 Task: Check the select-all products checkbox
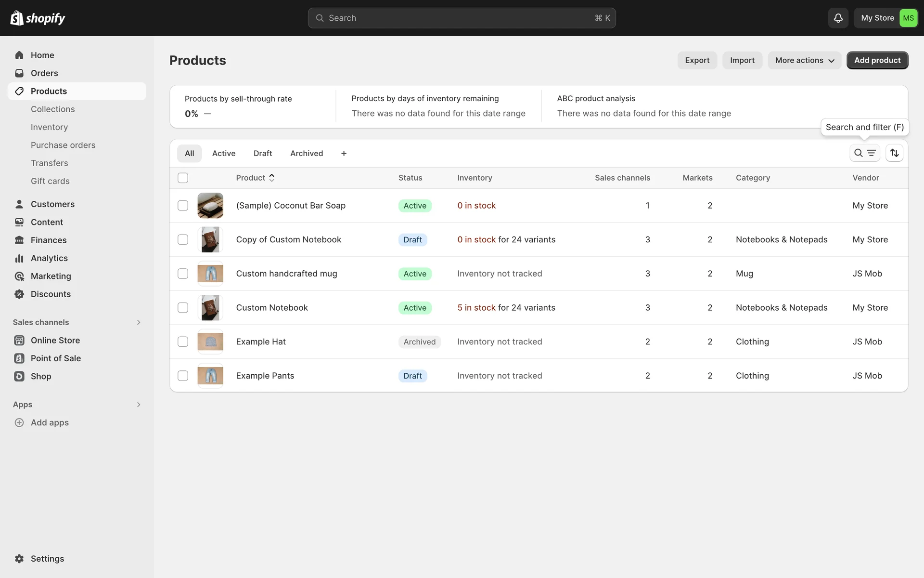click(x=183, y=178)
